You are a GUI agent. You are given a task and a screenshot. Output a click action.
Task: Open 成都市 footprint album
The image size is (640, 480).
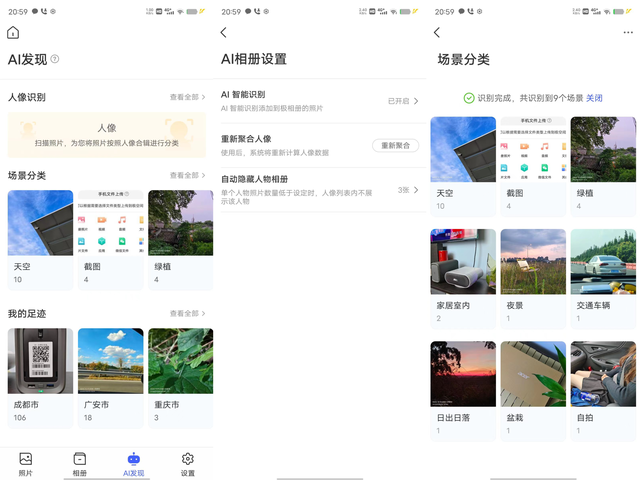click(x=40, y=378)
